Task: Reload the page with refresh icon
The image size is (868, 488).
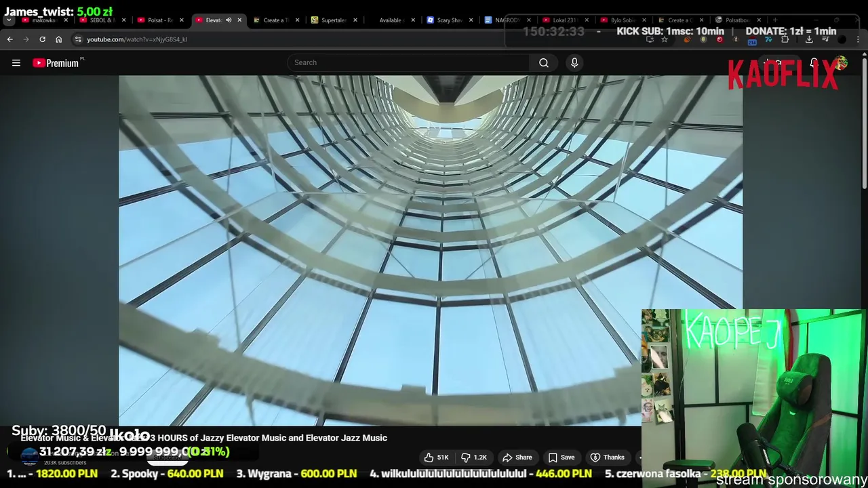Action: click(x=42, y=39)
